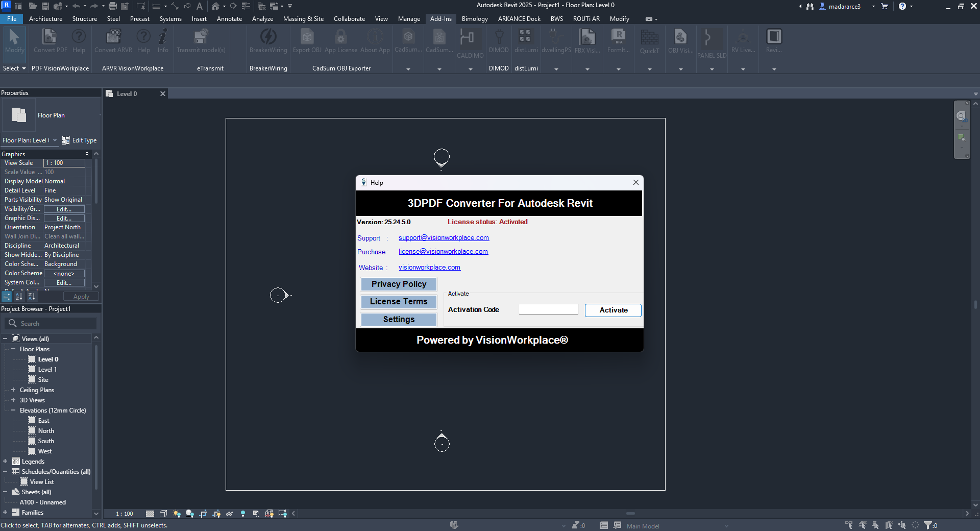Toggle Select Links in status bar
Viewport: 980px width, 531px height.
(849, 525)
